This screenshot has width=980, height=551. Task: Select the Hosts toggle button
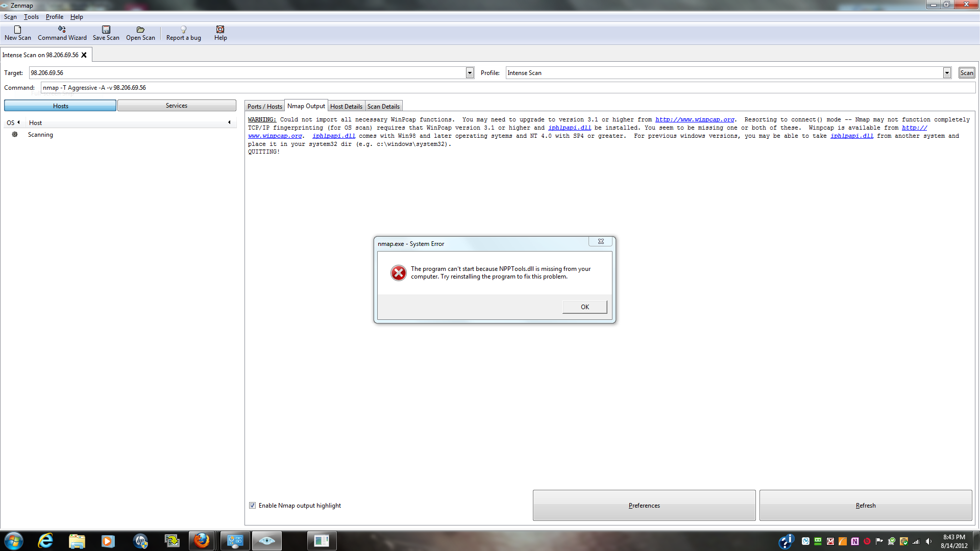click(60, 106)
